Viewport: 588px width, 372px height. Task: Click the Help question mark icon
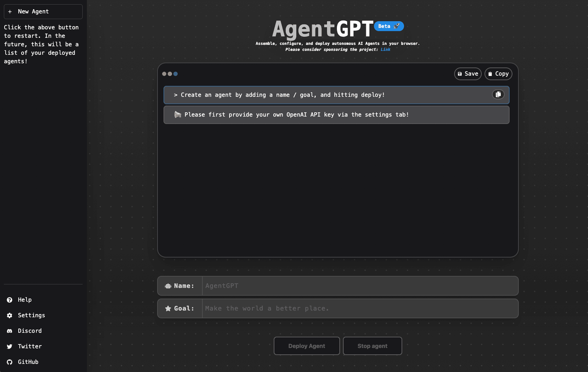click(x=9, y=300)
